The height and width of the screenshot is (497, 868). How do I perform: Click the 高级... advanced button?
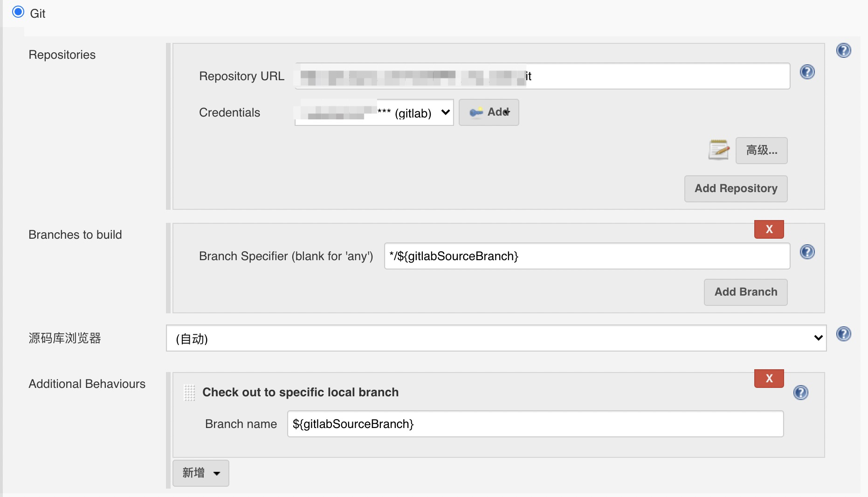click(x=761, y=150)
